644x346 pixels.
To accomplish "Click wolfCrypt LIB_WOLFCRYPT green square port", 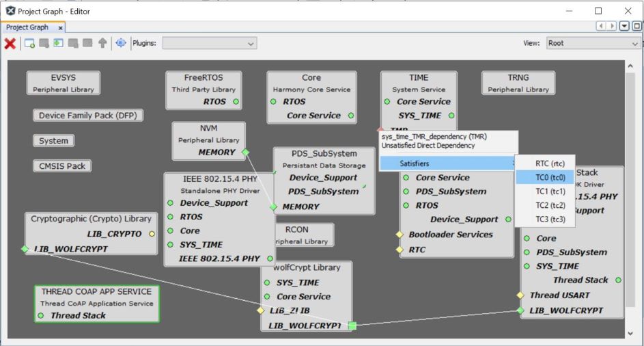I will 352,326.
